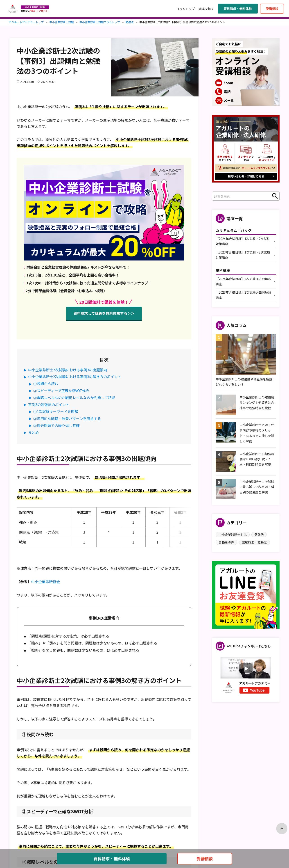Select the 勉強法 category tag
The image size is (289, 868).
click(259, 535)
